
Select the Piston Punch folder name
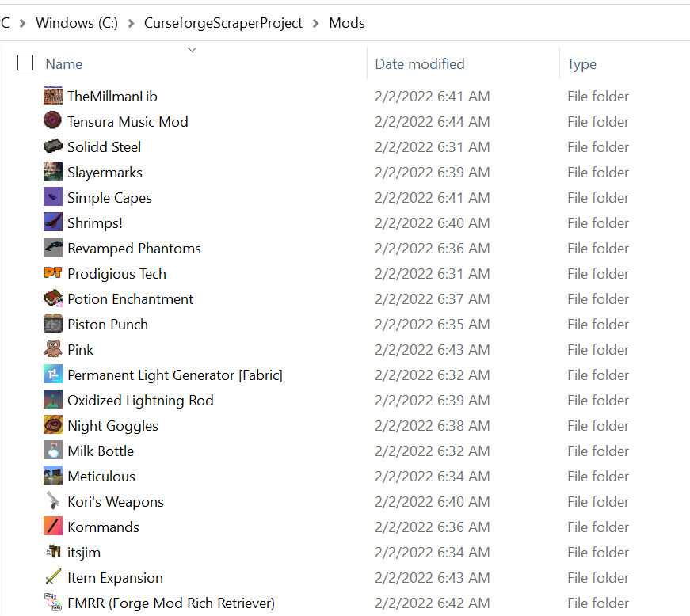click(x=108, y=325)
